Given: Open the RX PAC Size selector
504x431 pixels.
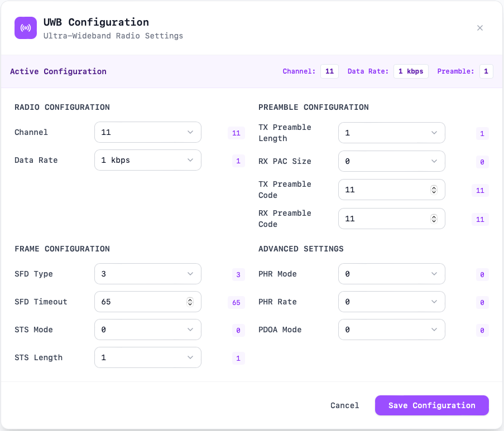Looking at the screenshot, I should point(391,161).
